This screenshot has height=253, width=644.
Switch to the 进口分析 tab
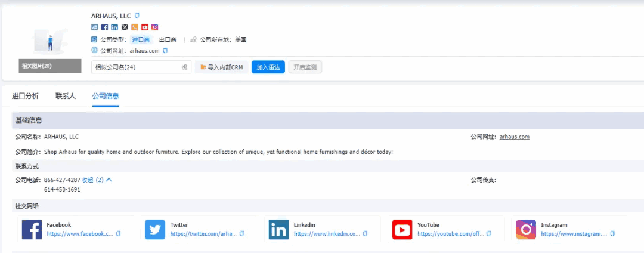click(x=25, y=96)
